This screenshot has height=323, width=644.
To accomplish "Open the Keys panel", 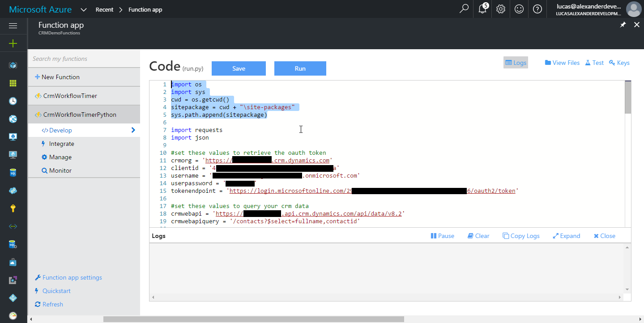I will [619, 63].
